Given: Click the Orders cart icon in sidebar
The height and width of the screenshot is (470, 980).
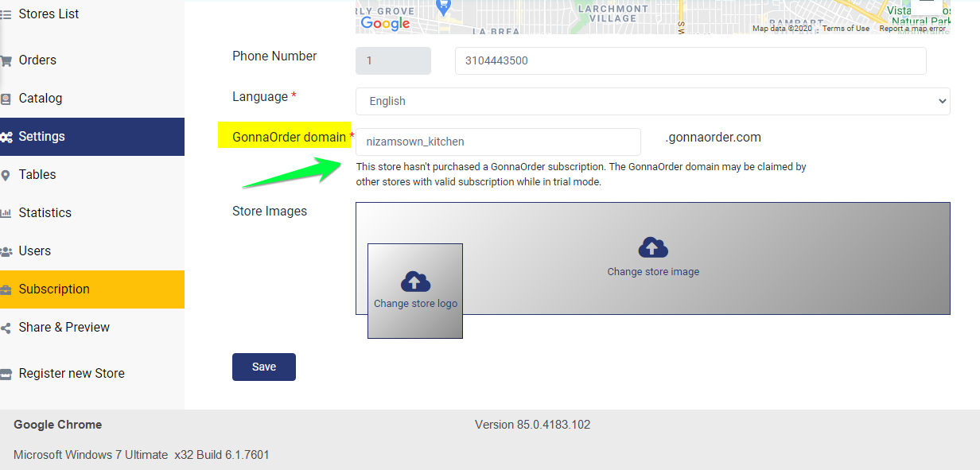Looking at the screenshot, I should 6,60.
